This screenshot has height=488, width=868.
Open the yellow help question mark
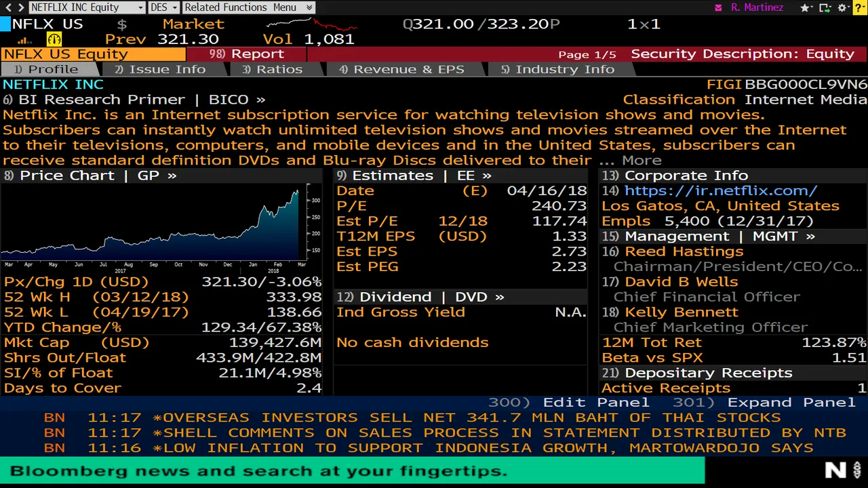coord(859,8)
